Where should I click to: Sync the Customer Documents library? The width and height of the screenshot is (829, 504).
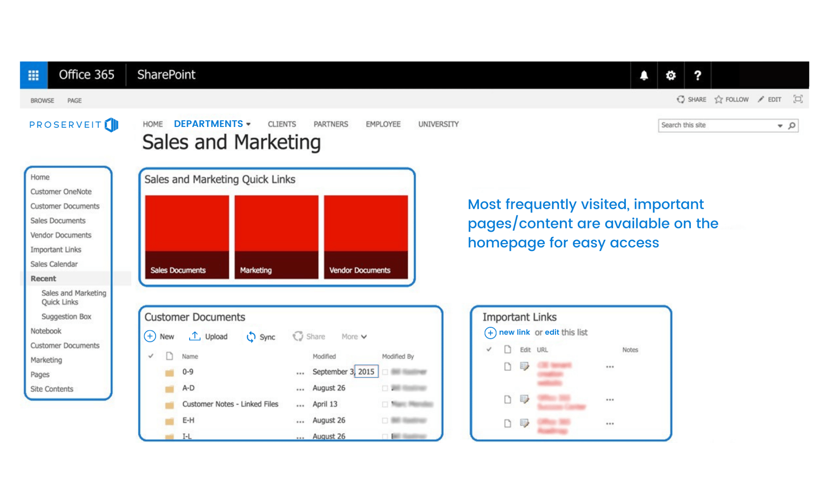[x=261, y=337]
